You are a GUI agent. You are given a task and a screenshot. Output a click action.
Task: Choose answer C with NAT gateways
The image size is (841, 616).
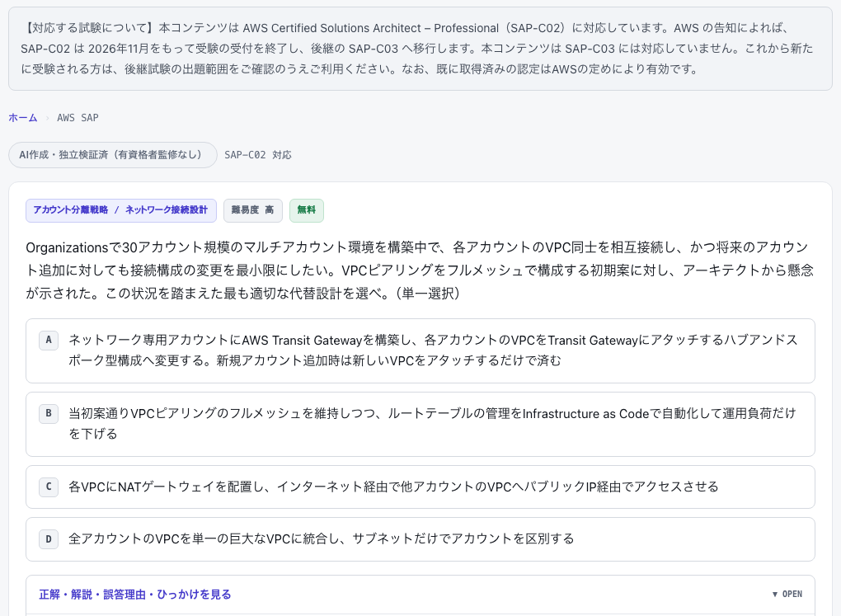420,487
